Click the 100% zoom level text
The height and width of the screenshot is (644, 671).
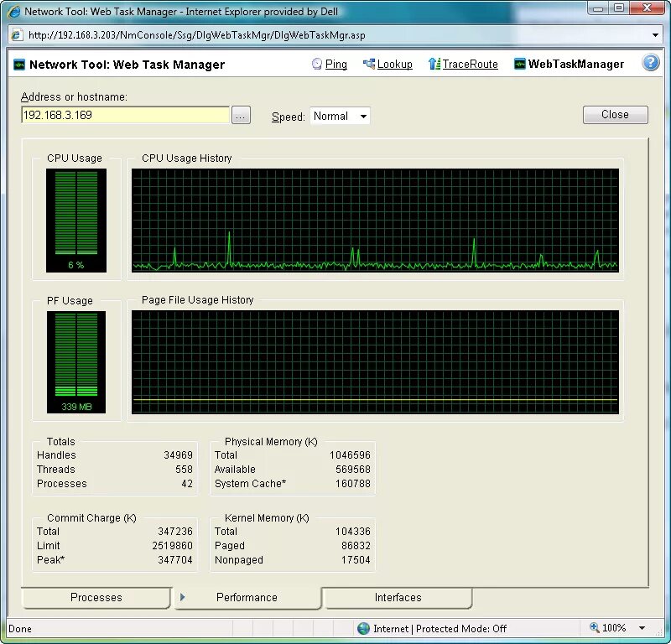click(x=614, y=628)
